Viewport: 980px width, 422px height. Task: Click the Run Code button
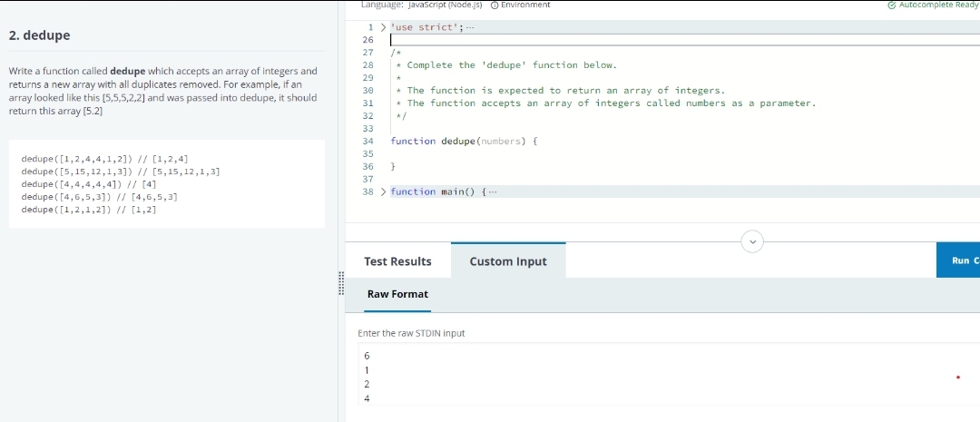pos(958,260)
